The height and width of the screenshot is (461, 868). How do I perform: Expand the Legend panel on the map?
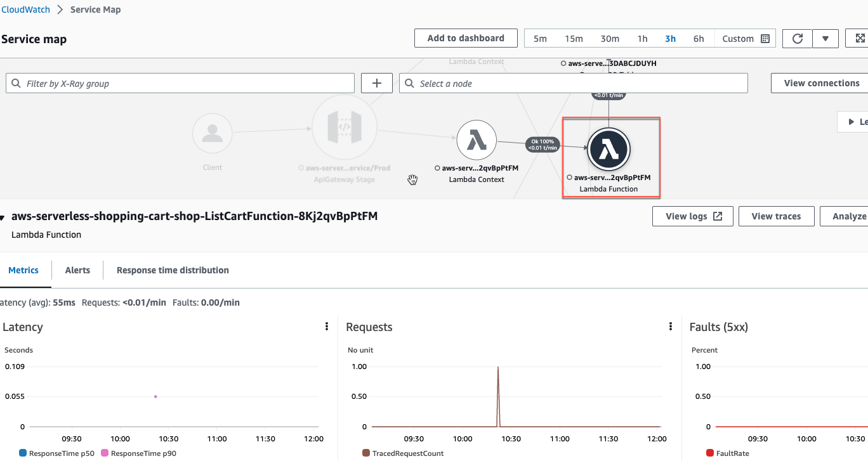pyautogui.click(x=853, y=122)
